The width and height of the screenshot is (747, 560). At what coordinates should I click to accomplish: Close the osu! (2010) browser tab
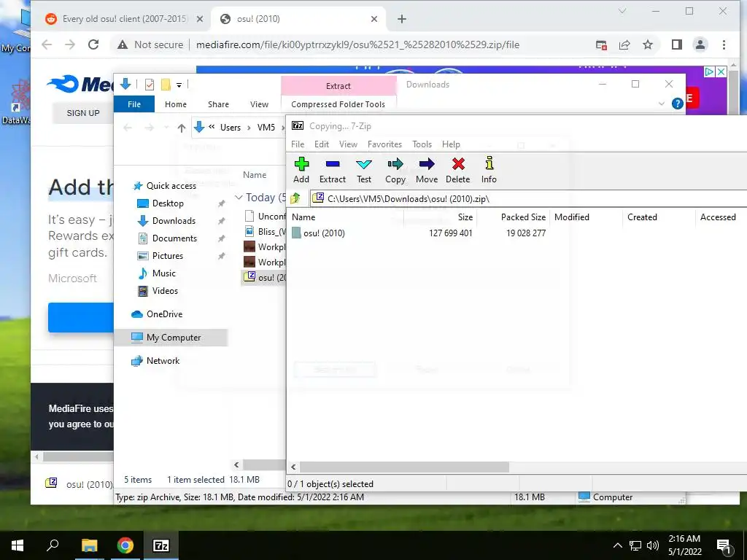pyautogui.click(x=374, y=19)
